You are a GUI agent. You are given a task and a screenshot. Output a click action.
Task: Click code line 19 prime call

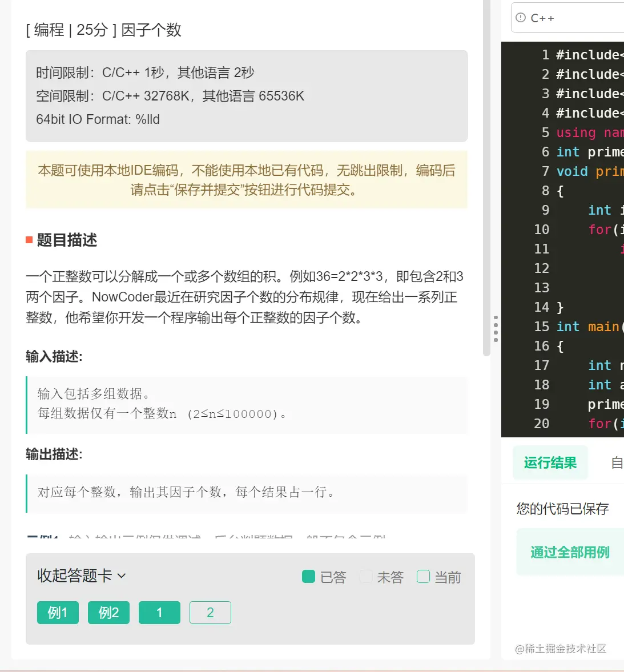[x=606, y=404]
